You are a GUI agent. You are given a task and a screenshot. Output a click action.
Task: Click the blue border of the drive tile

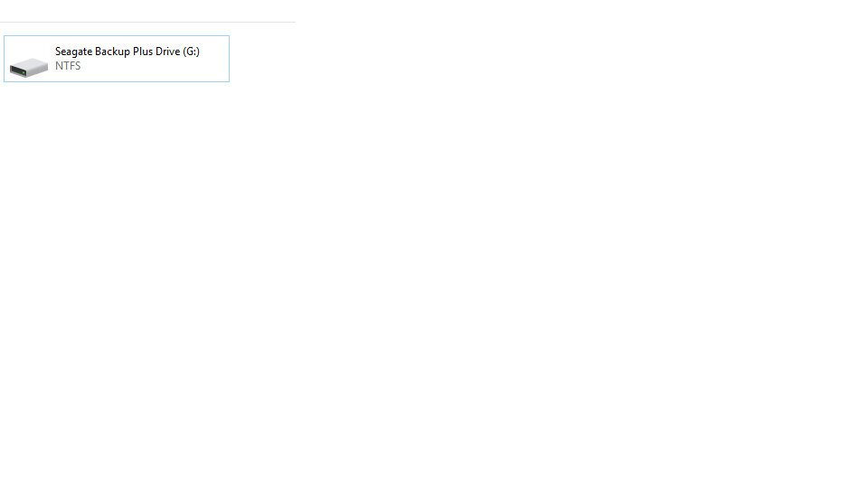coord(117,36)
